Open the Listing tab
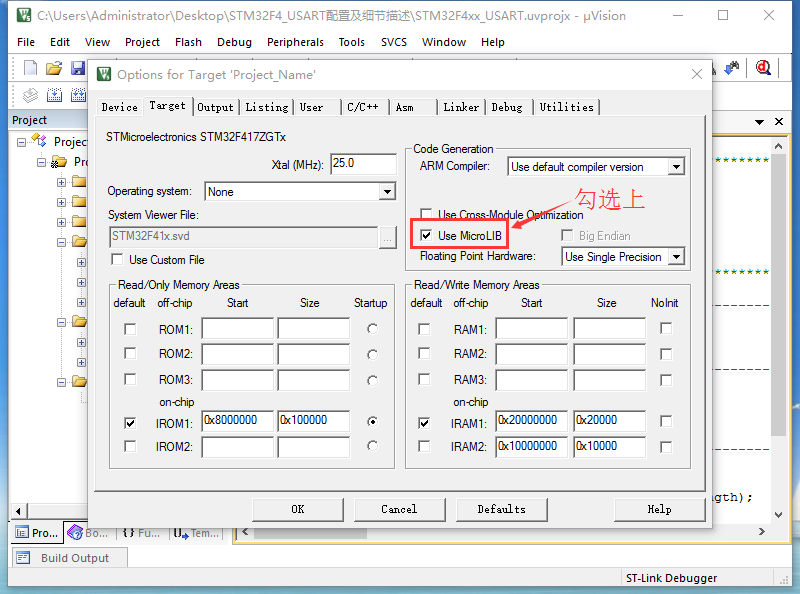Viewport: 800px width, 594px height. coord(267,107)
